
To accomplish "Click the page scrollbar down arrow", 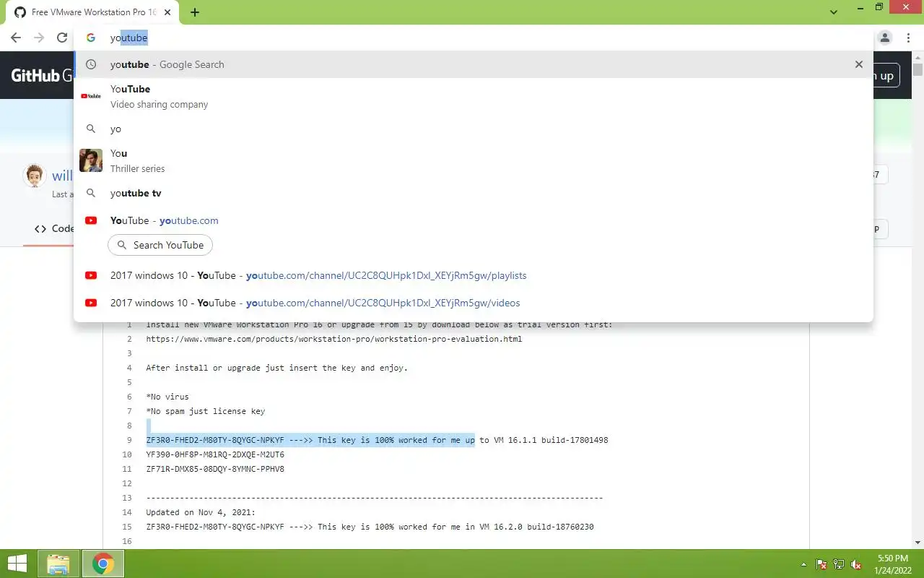I will [x=918, y=543].
